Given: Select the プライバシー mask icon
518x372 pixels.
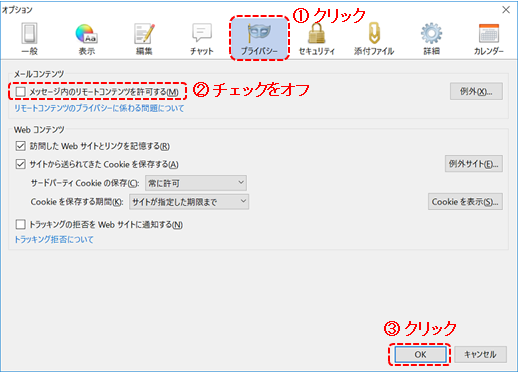Looking at the screenshot, I should coord(259,38).
